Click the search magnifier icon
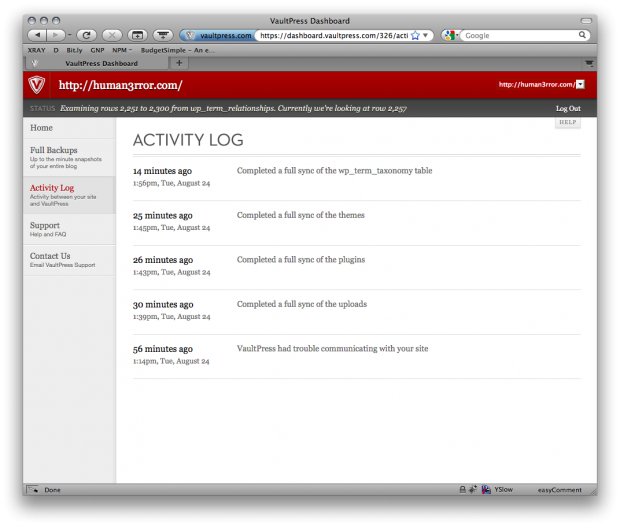The image size is (620, 527). point(582,35)
